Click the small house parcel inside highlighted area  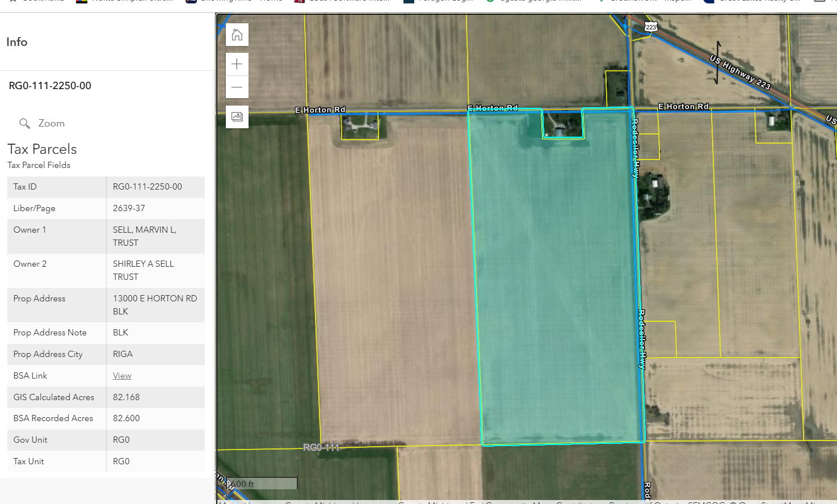[562, 125]
